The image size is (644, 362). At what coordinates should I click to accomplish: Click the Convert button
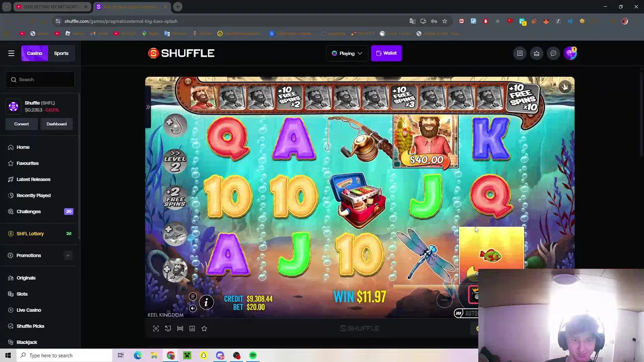pyautogui.click(x=21, y=124)
